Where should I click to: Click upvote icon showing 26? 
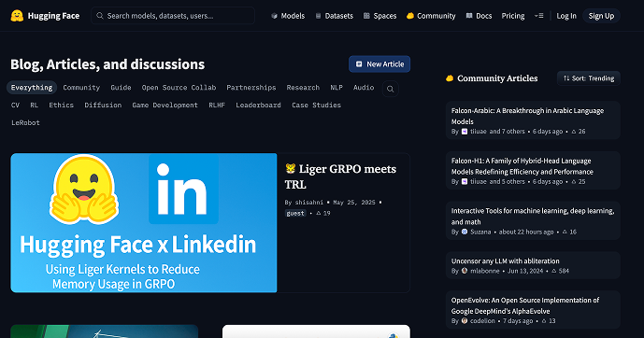(574, 132)
